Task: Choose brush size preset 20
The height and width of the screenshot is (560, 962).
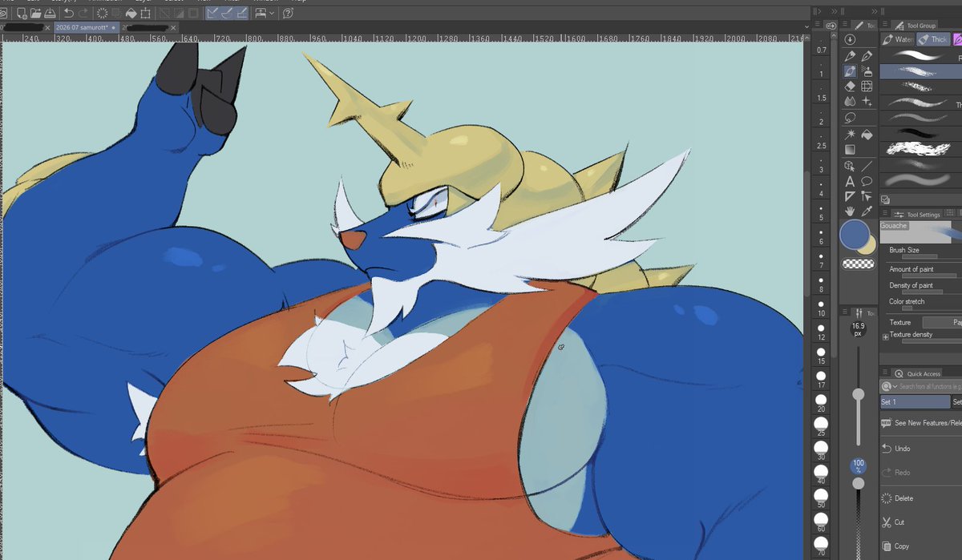Action: [821, 401]
